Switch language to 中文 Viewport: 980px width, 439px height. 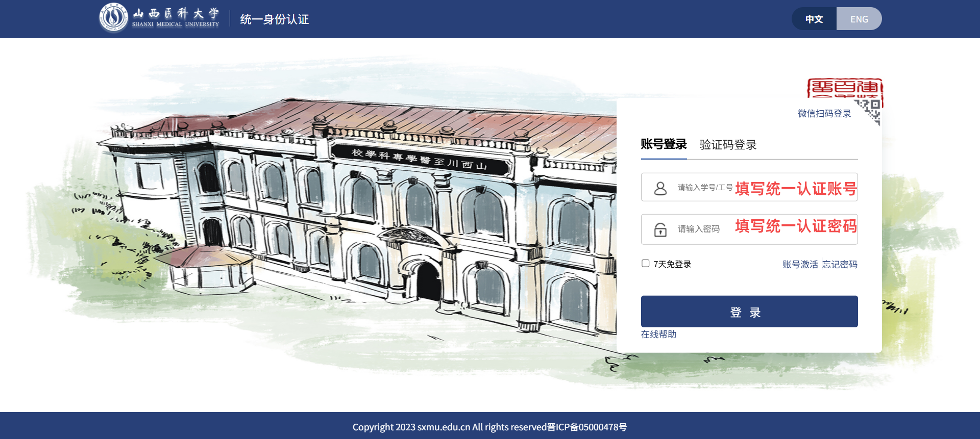(814, 19)
